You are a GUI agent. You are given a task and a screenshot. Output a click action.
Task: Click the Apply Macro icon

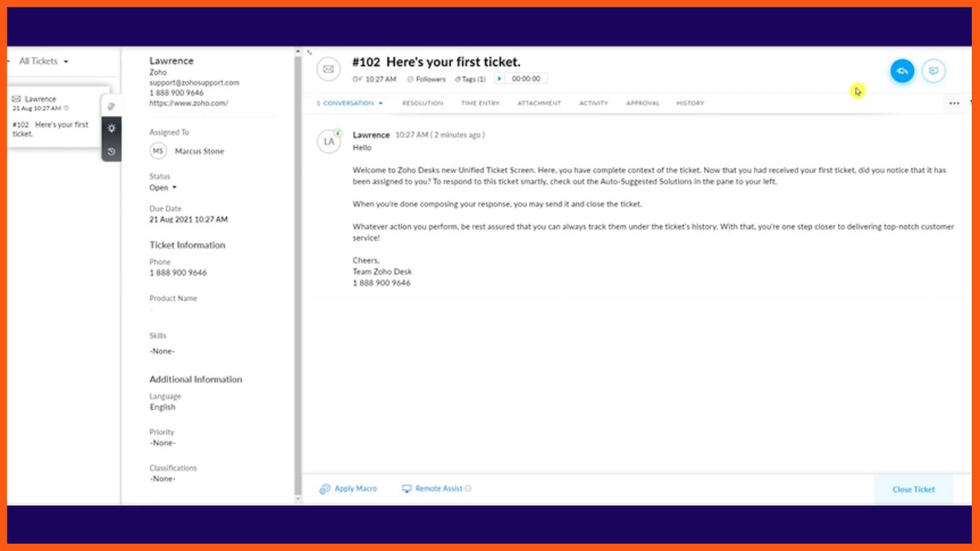325,489
